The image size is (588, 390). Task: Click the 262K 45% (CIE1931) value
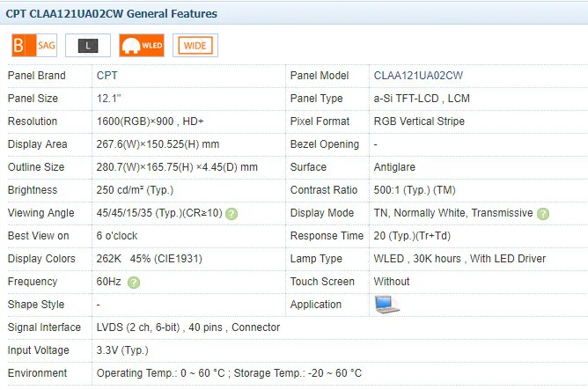click(x=150, y=258)
